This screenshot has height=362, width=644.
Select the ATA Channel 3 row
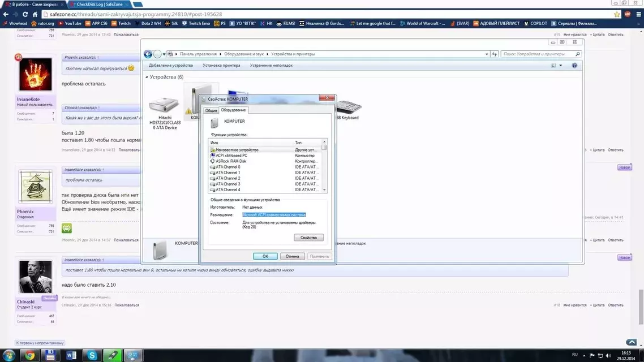point(265,184)
